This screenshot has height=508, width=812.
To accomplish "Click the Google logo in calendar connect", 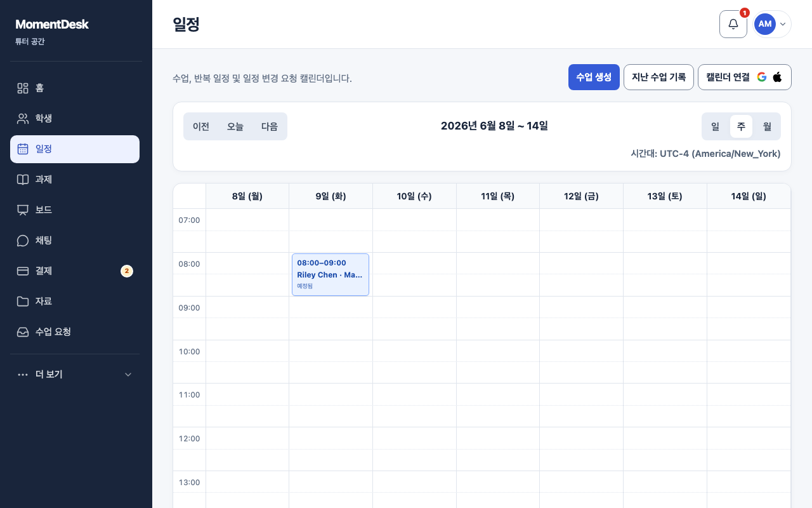I will pos(762,77).
